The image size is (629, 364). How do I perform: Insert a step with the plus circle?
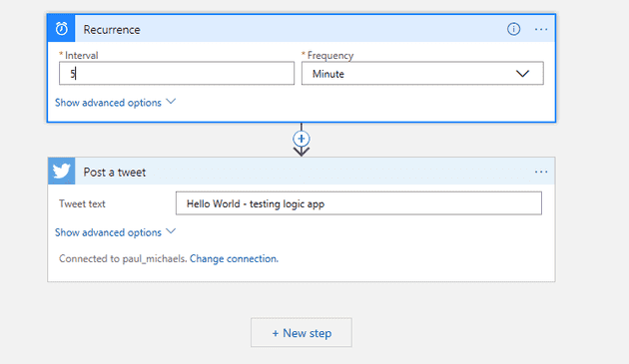(302, 139)
